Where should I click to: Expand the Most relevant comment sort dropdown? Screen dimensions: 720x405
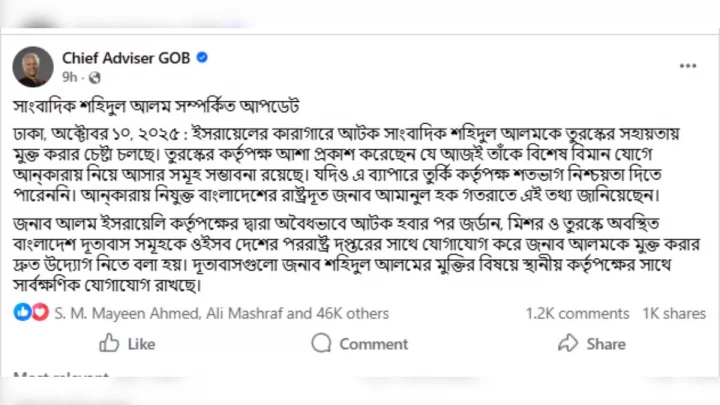(60, 377)
